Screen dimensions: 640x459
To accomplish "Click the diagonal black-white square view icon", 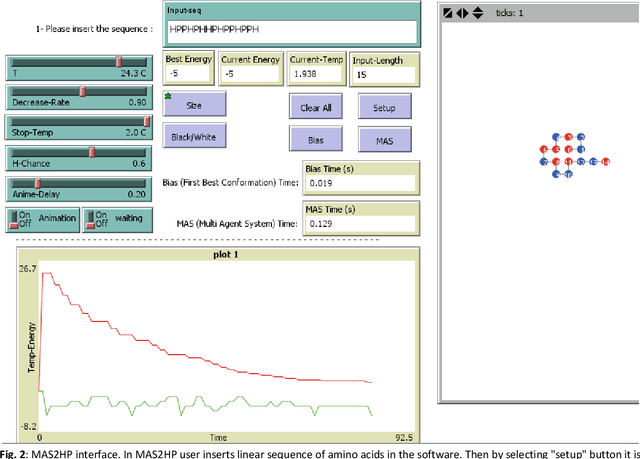I will (x=447, y=14).
